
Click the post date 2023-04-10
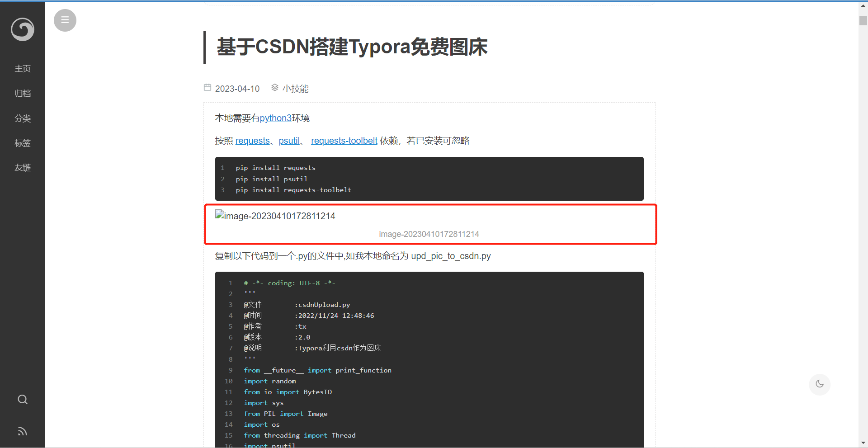pos(237,89)
